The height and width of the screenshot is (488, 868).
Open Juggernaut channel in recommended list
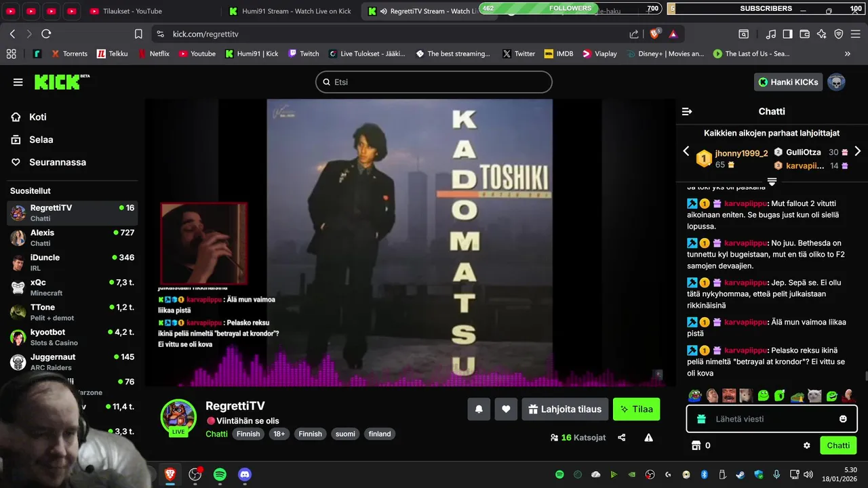72,362
